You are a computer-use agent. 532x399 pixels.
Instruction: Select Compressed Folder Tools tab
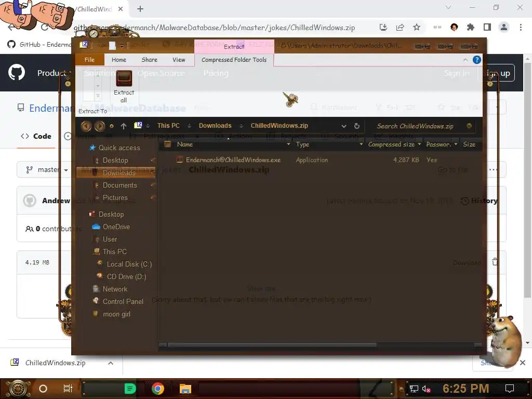(234, 60)
